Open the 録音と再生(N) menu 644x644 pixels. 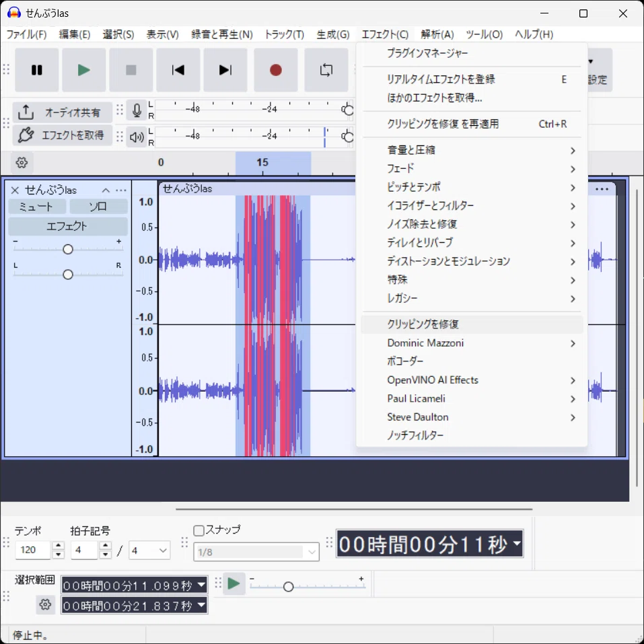(222, 34)
